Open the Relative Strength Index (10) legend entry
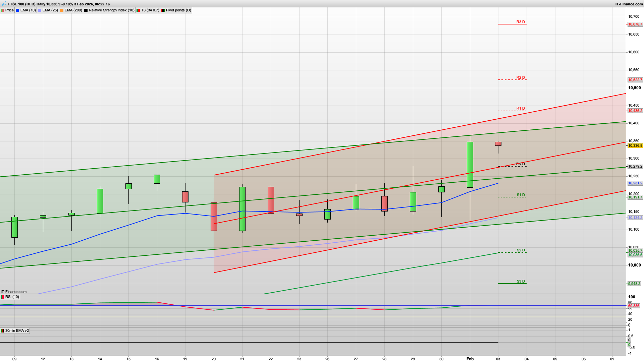Viewport: 644px width, 362px height. 111,10
